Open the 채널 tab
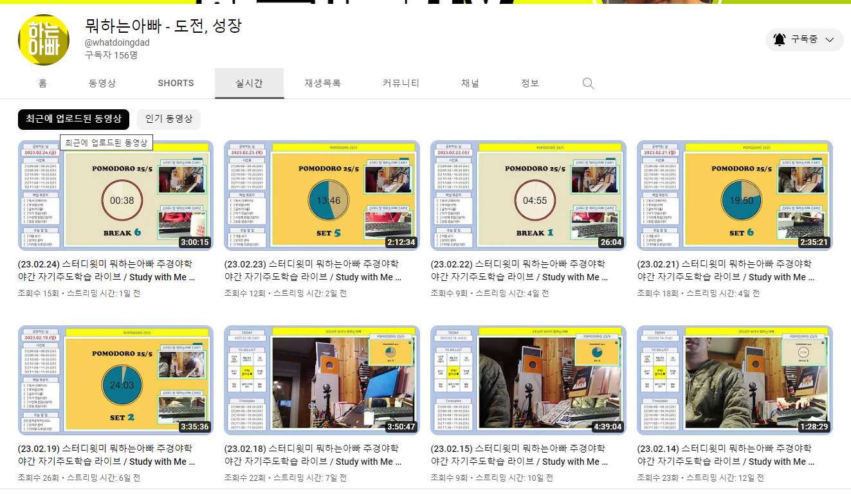 pyautogui.click(x=470, y=84)
